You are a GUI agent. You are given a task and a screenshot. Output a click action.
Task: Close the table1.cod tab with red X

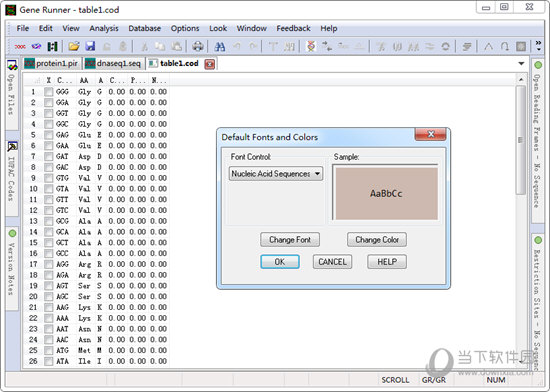point(210,64)
